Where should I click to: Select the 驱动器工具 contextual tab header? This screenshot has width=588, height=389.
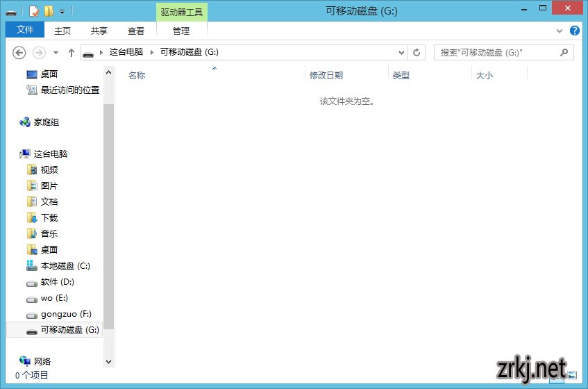coord(182,12)
